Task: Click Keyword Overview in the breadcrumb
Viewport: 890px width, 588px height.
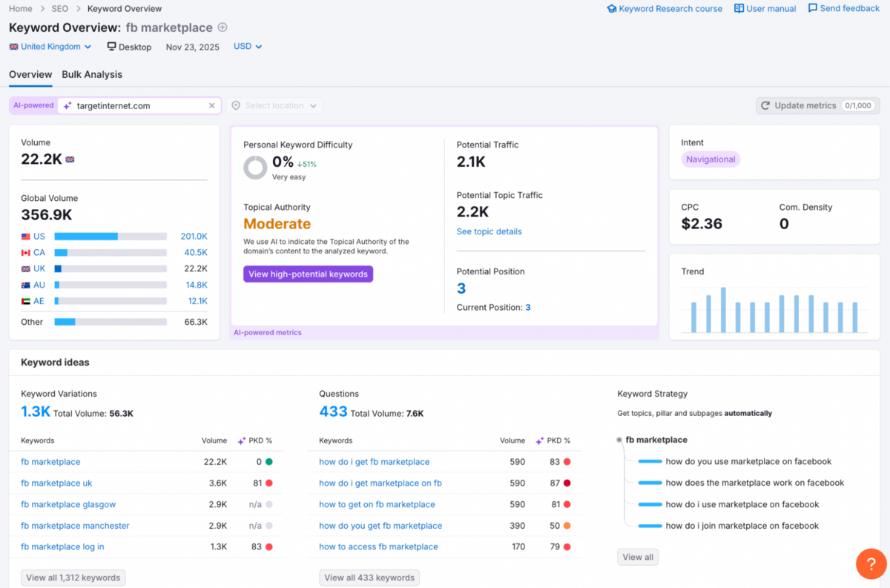Action: click(x=125, y=9)
